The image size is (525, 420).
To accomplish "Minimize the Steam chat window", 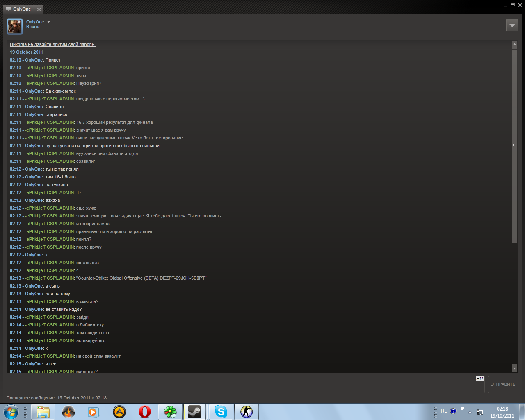I will point(505,6).
